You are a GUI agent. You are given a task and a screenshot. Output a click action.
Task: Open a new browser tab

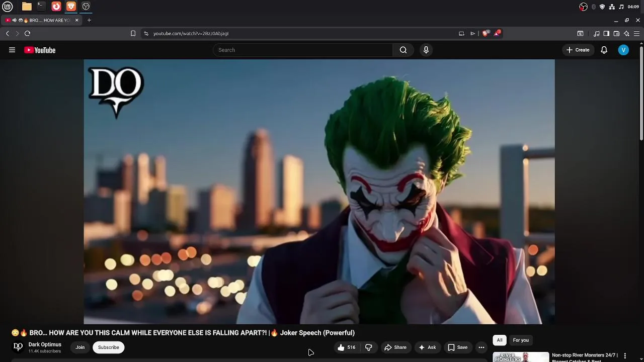[89, 20]
